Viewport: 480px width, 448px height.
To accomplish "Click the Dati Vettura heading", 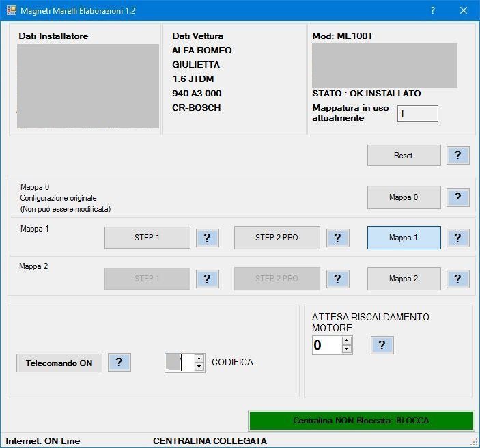I will click(x=198, y=36).
